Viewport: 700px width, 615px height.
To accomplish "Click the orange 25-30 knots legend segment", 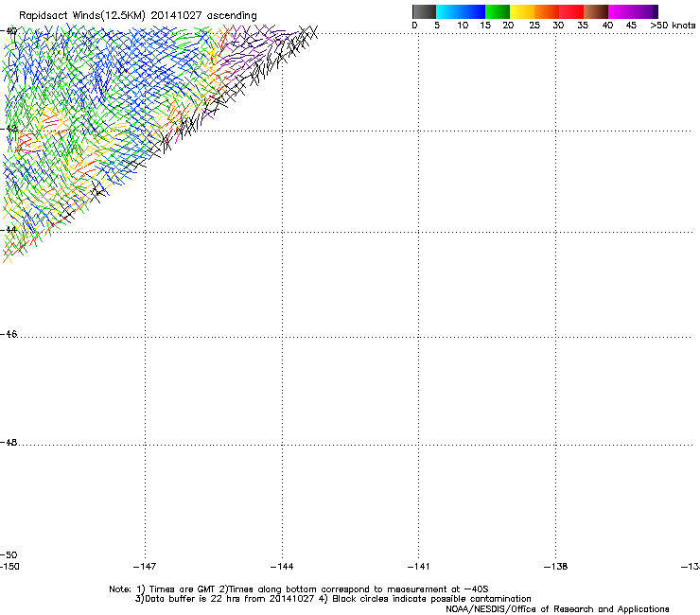I will (547, 11).
